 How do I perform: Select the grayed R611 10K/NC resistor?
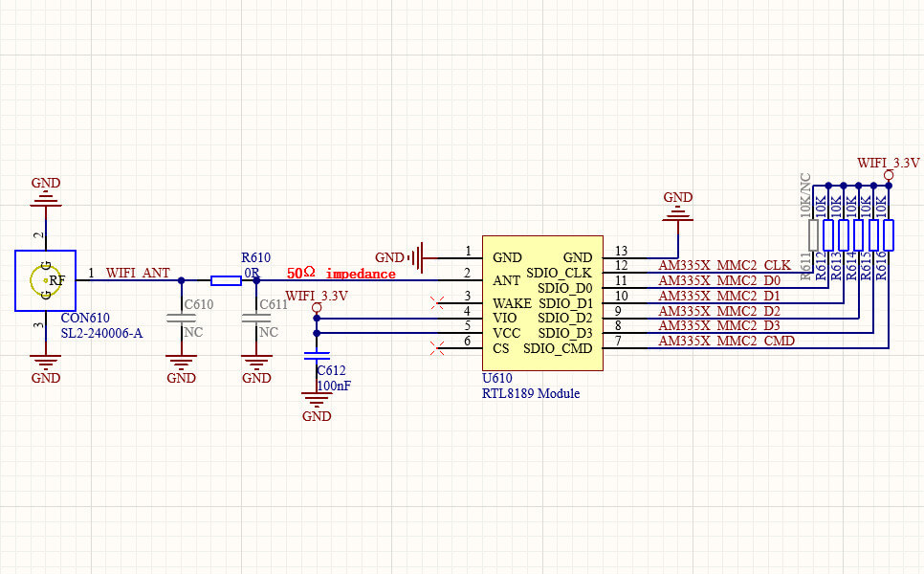pos(813,235)
